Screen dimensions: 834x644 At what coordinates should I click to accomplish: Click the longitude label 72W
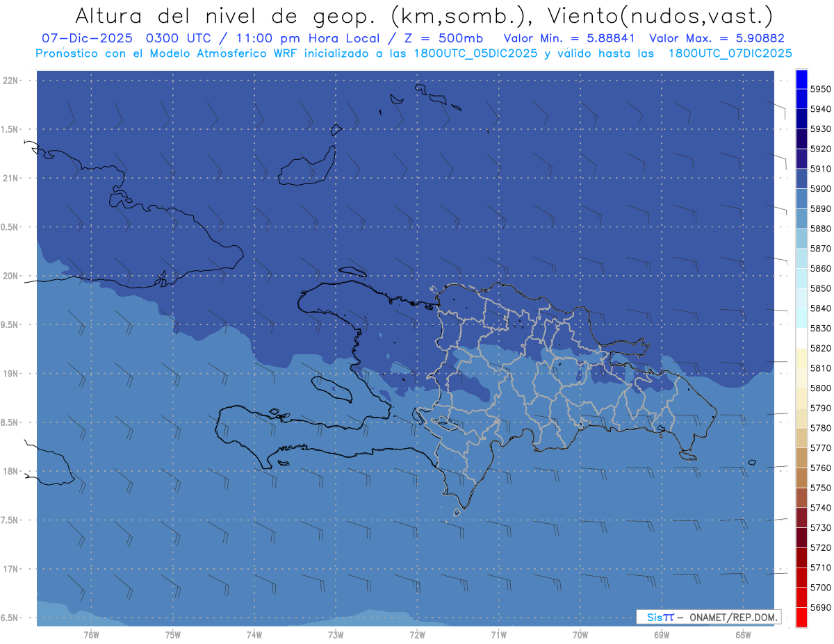point(418,635)
